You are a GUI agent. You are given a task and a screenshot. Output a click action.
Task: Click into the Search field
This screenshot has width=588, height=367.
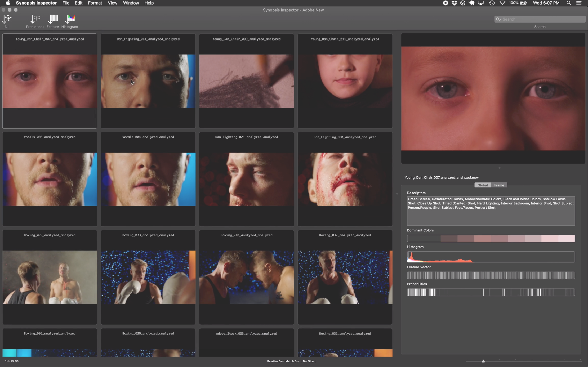(x=540, y=19)
